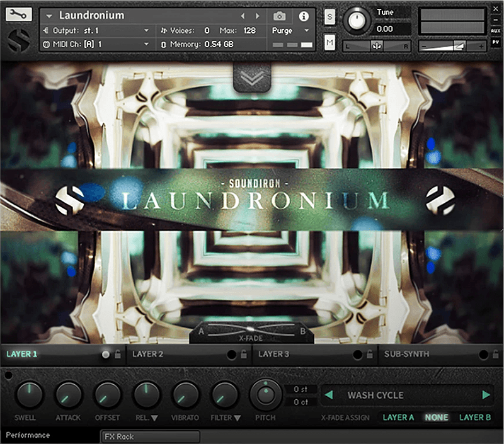Assign X-Fade to LAYER A
The height and width of the screenshot is (444, 504).
point(399,418)
